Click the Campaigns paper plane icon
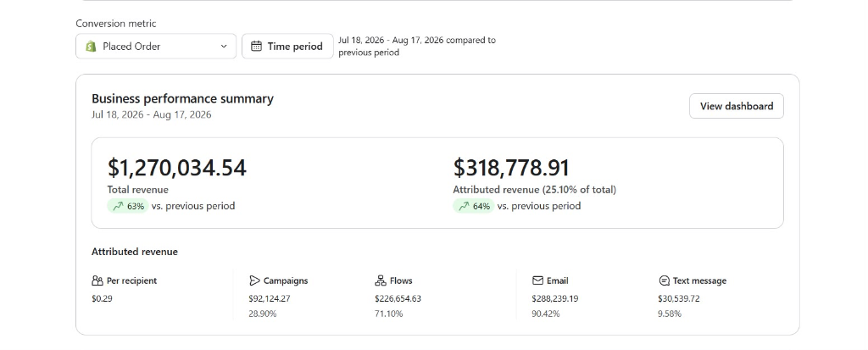 pos(254,281)
